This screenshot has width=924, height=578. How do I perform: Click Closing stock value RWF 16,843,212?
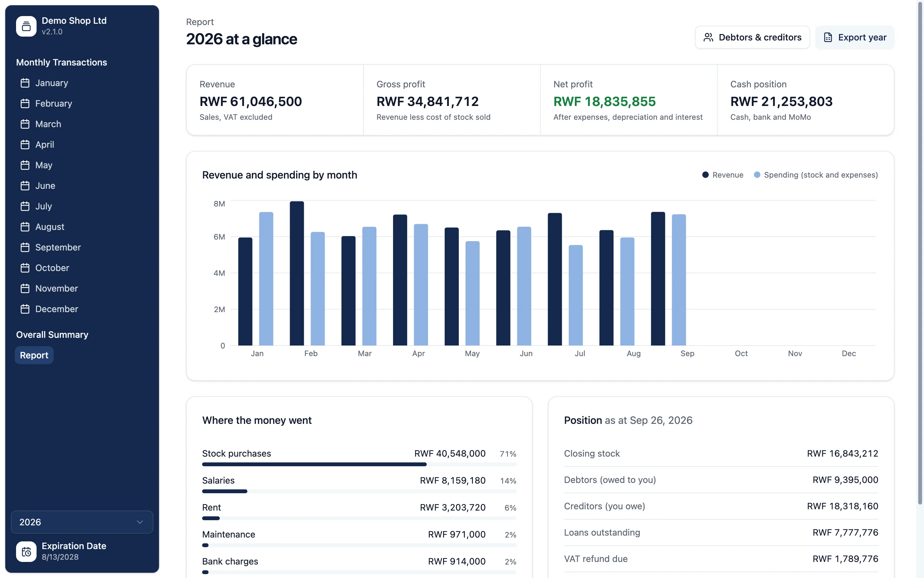click(x=842, y=453)
